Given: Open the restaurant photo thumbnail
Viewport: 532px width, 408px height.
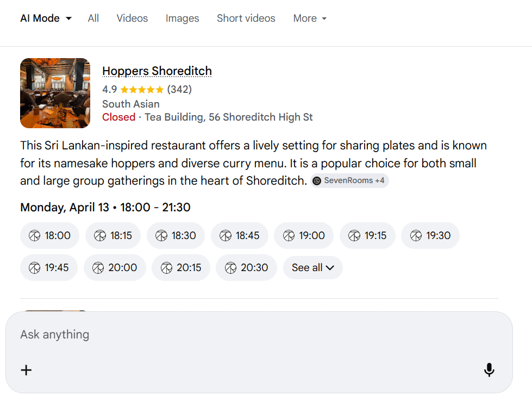Looking at the screenshot, I should pos(55,93).
